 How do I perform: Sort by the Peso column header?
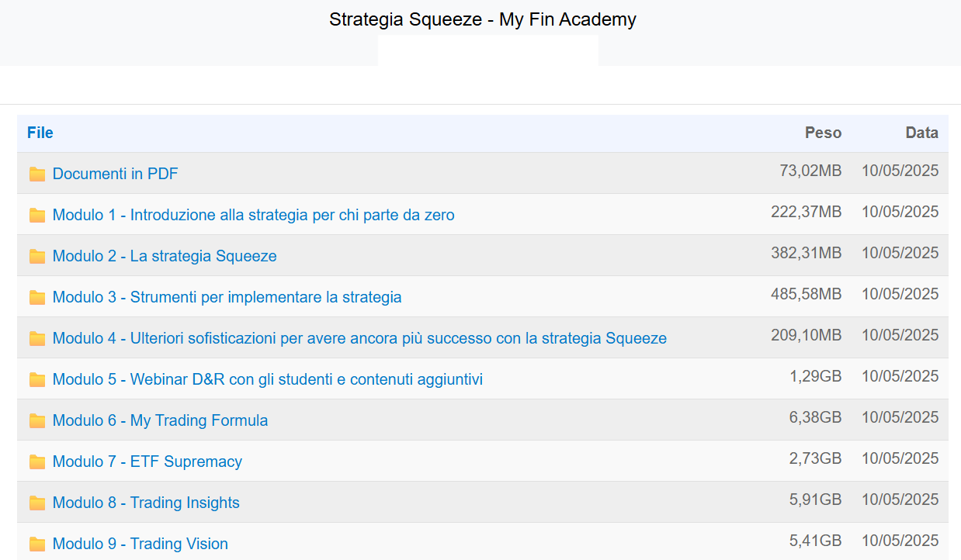[x=823, y=133]
